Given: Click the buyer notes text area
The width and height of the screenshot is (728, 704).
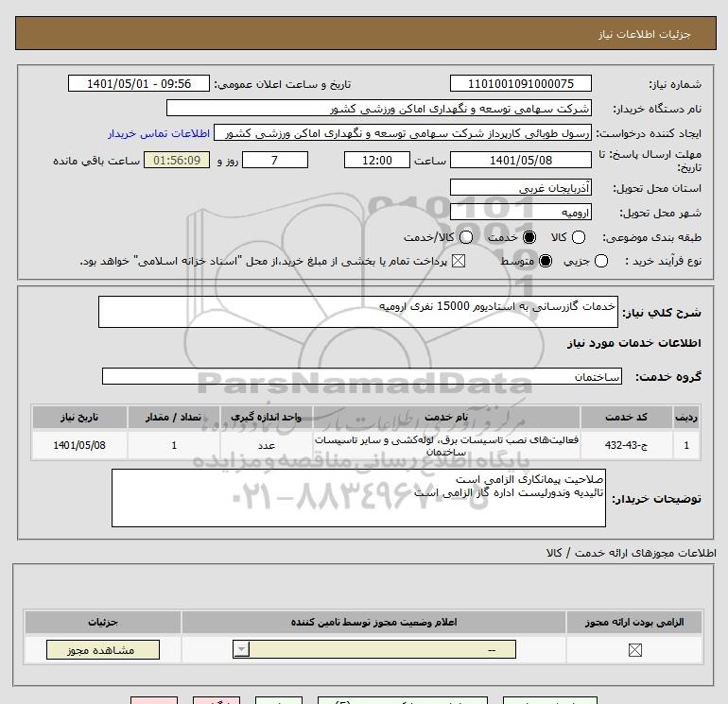Looking at the screenshot, I should [x=358, y=498].
